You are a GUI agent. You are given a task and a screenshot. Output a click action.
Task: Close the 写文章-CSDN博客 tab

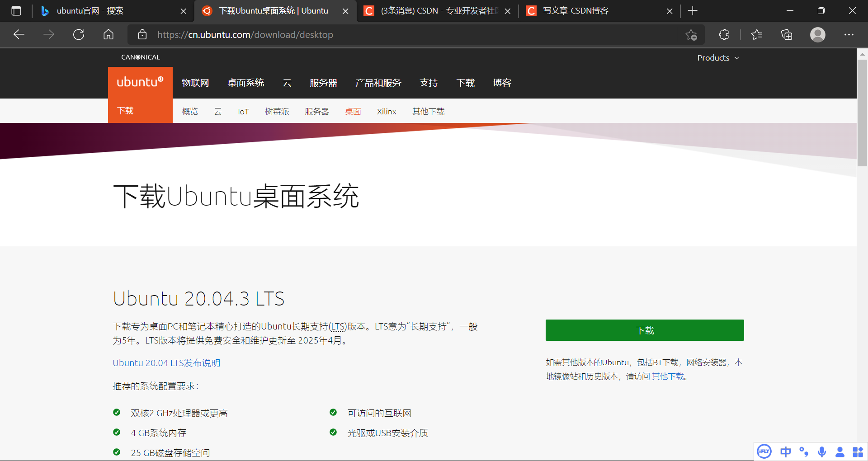coord(670,11)
